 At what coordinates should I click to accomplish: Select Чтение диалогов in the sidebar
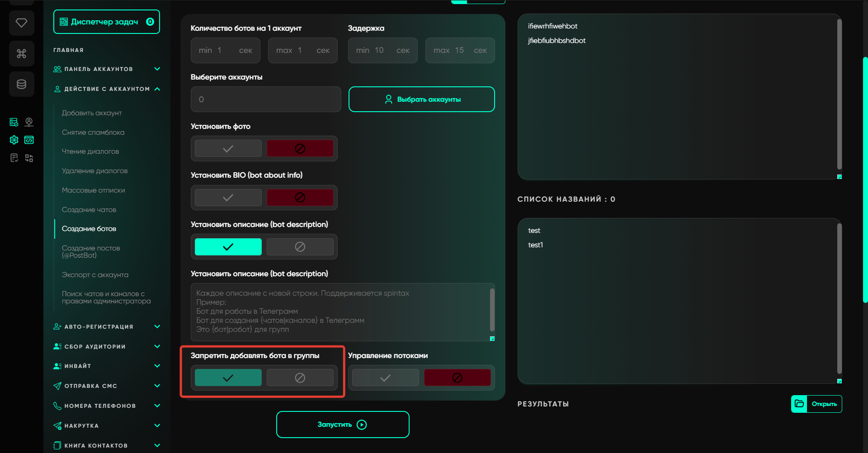click(90, 151)
